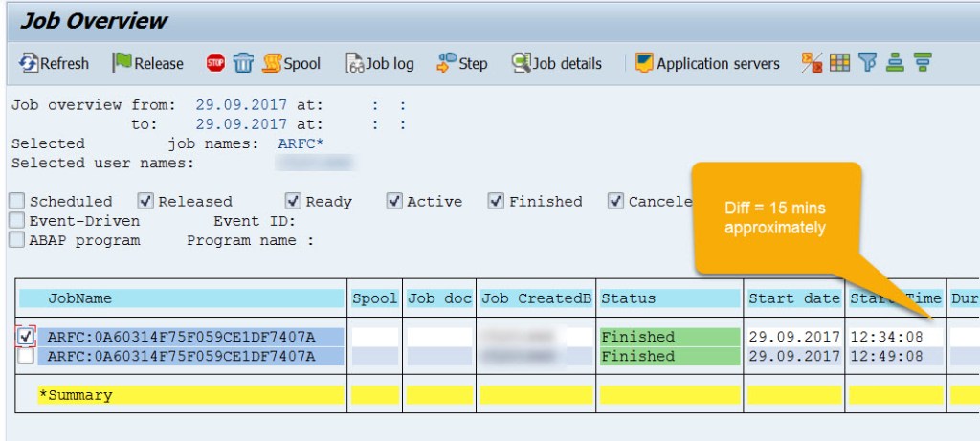
Task: Click the overview from date 29.09.2017
Action: point(242,105)
